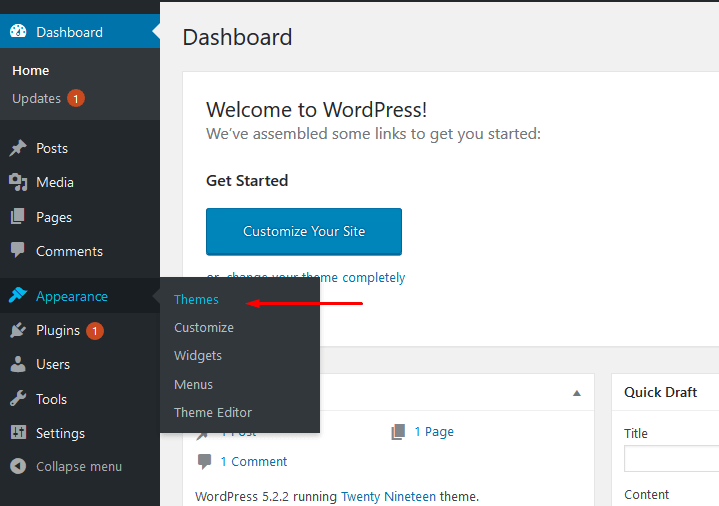719x506 pixels.
Task: Click the Content label in Quick Draft
Action: (x=646, y=495)
